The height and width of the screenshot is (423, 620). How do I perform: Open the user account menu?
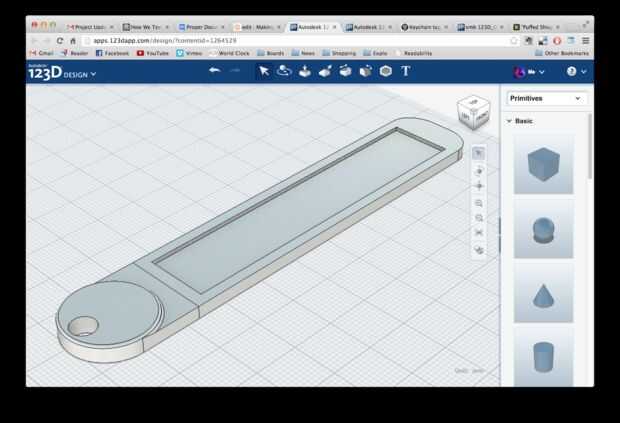[x=529, y=72]
